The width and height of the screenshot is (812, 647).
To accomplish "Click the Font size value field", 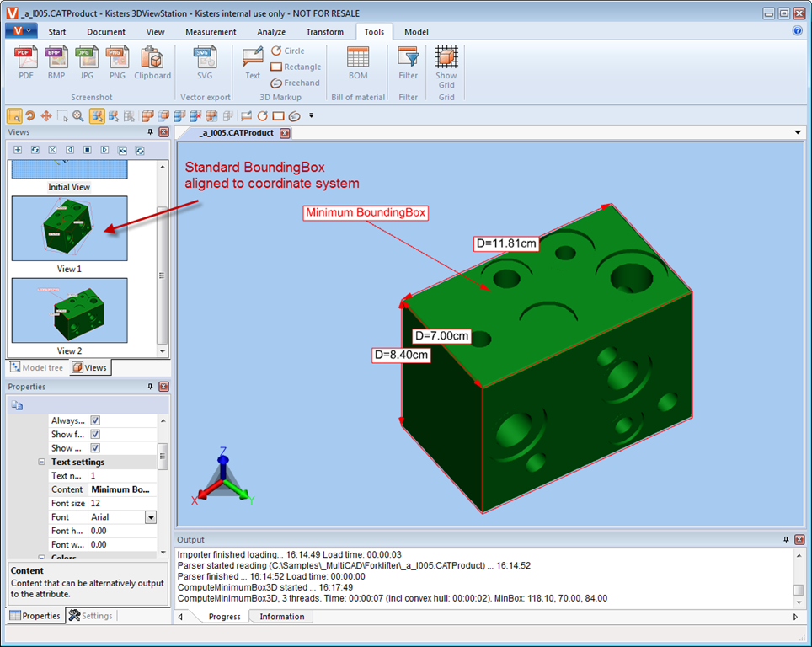I will pyautogui.click(x=123, y=503).
